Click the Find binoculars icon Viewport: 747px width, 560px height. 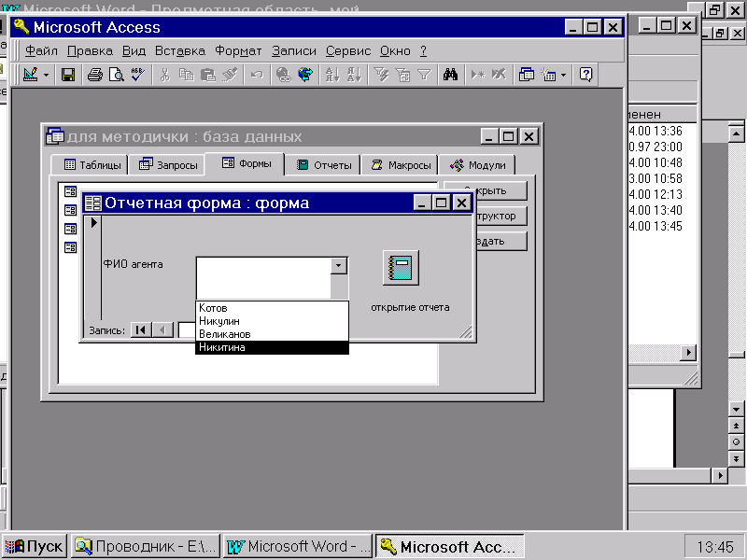pos(451,75)
